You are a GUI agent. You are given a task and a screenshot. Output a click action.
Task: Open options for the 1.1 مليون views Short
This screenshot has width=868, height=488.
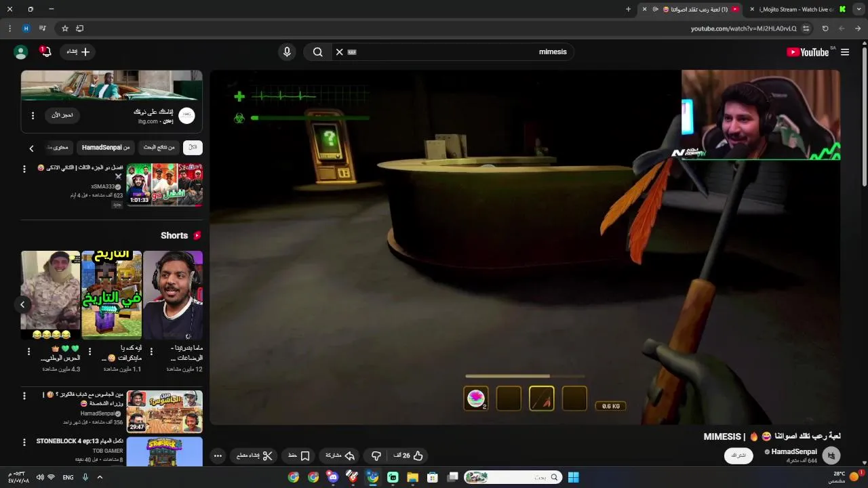(90, 352)
